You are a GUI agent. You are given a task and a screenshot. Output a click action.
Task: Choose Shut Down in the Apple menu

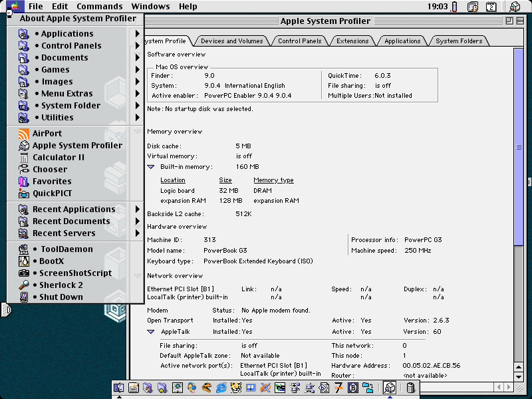[x=75, y=297]
